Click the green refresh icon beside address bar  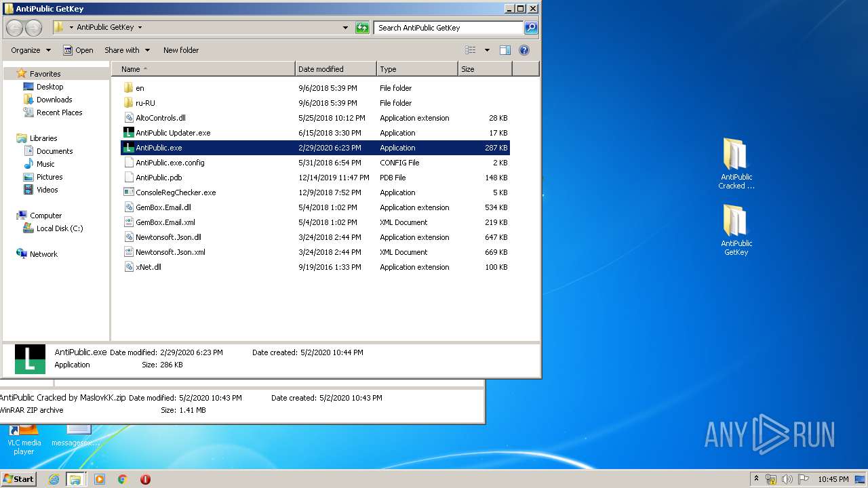[363, 28]
